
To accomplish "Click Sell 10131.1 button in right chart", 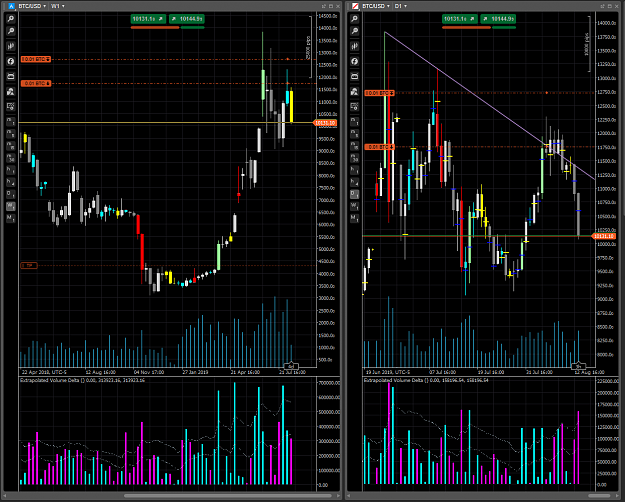I will pyautogui.click(x=460, y=19).
